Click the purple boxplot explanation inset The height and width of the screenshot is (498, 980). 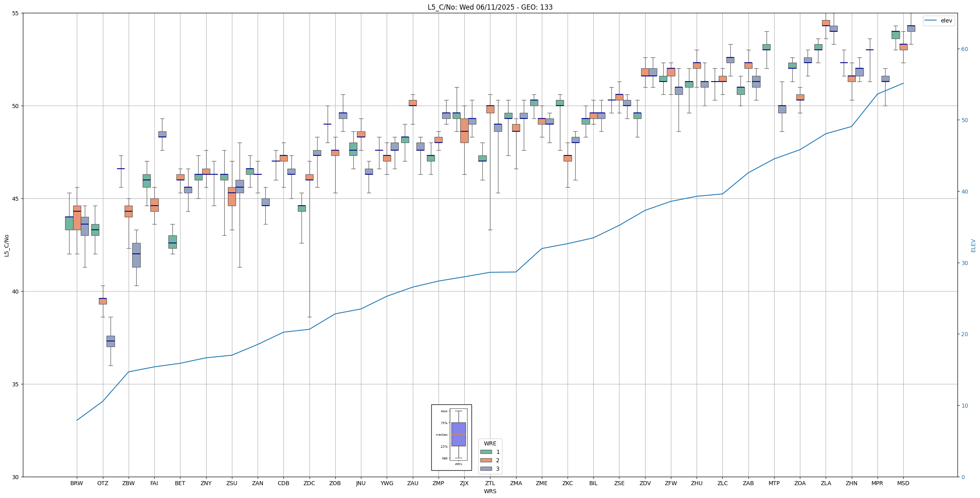click(x=458, y=434)
